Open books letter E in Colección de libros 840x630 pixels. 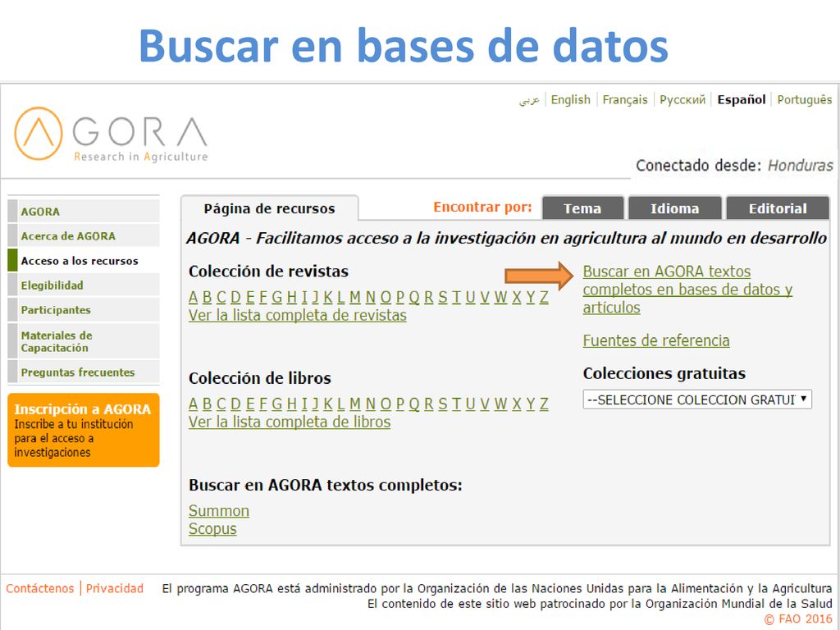pos(250,404)
